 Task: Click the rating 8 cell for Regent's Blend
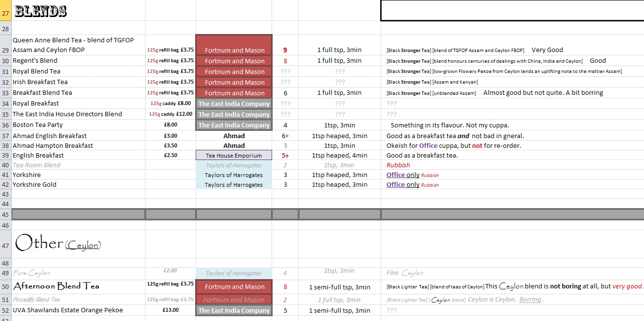pyautogui.click(x=285, y=61)
